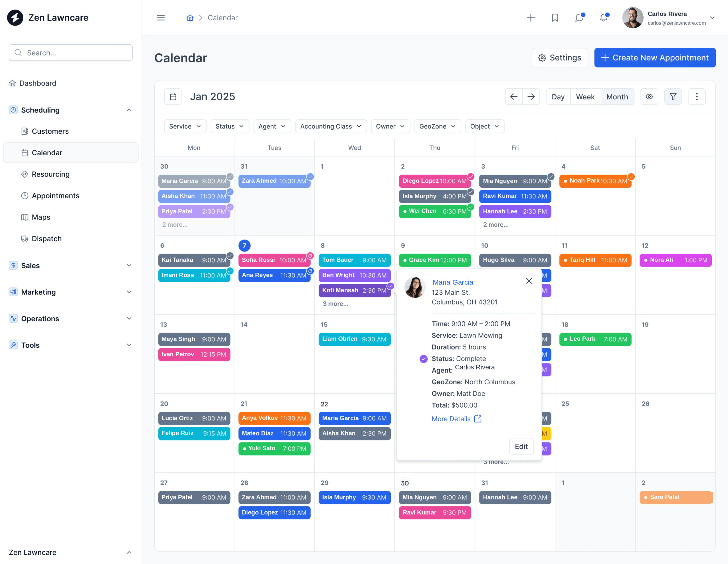728x564 pixels.
Task: Switch to Month view
Action: [617, 97]
